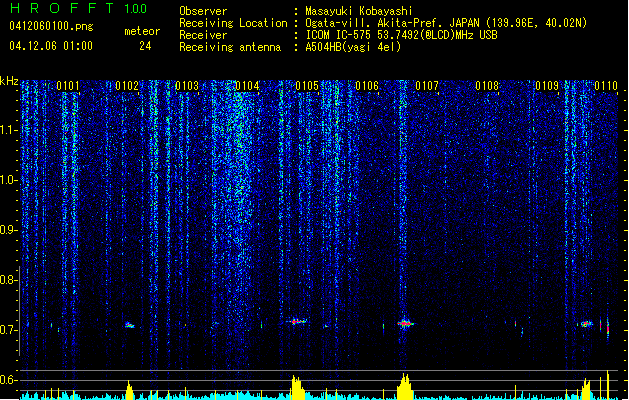The width and height of the screenshot is (629, 400).
Task: Click the tall yellow spike under 0110
Action: point(608,385)
